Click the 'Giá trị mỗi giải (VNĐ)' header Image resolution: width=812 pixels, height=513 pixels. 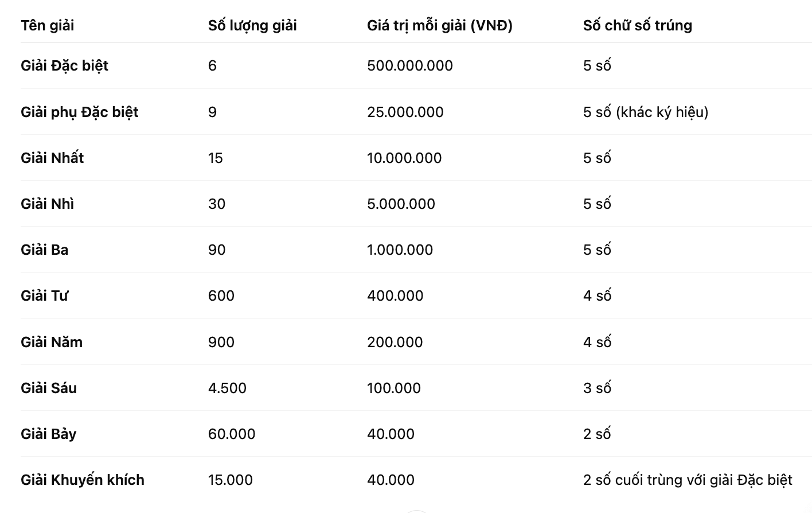tap(440, 25)
